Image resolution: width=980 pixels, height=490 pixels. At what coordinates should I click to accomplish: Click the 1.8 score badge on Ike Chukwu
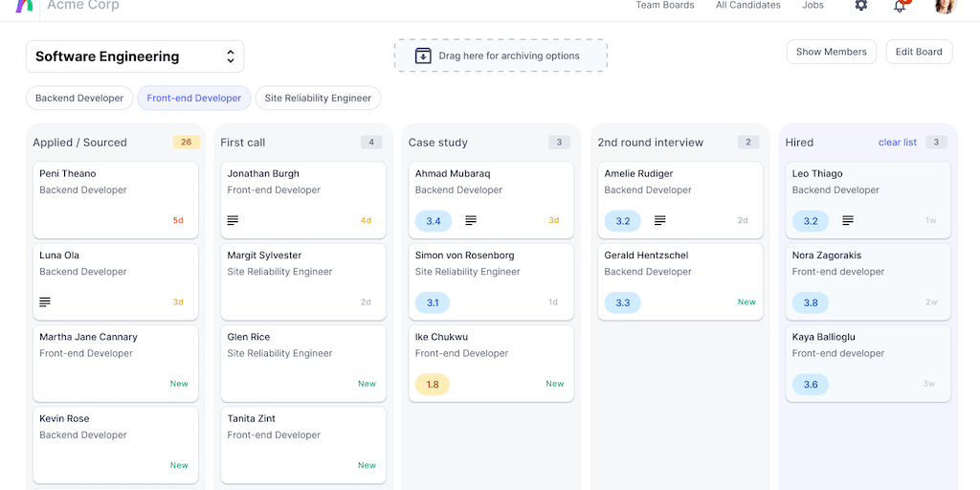click(433, 385)
